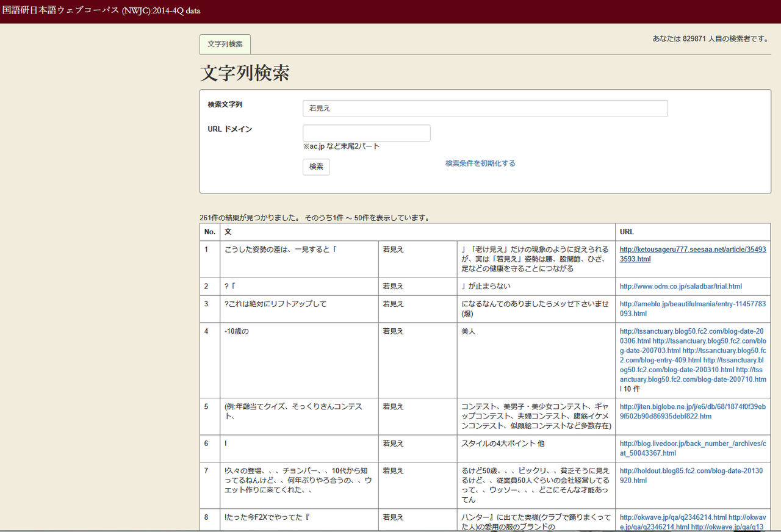Screen dimensions: 781x532
Task: Open the www.odm.co.jp saladbar trial link
Action: pos(681,286)
